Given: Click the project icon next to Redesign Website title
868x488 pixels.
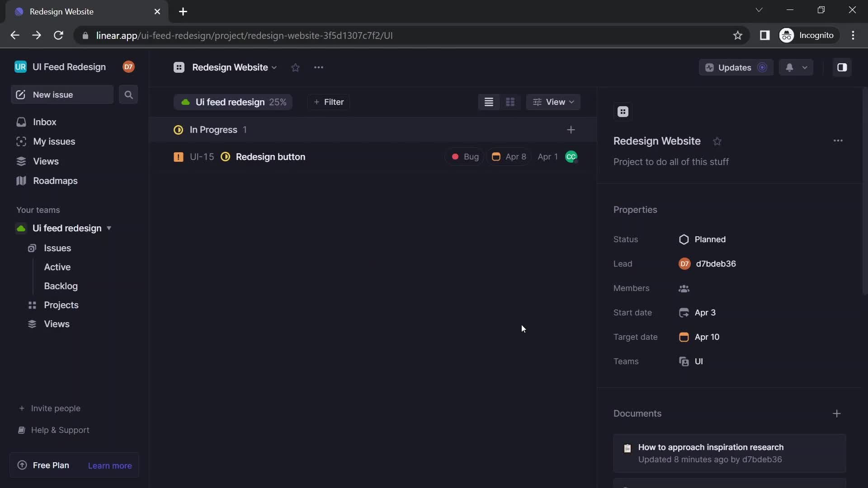Looking at the screenshot, I should coord(179,67).
